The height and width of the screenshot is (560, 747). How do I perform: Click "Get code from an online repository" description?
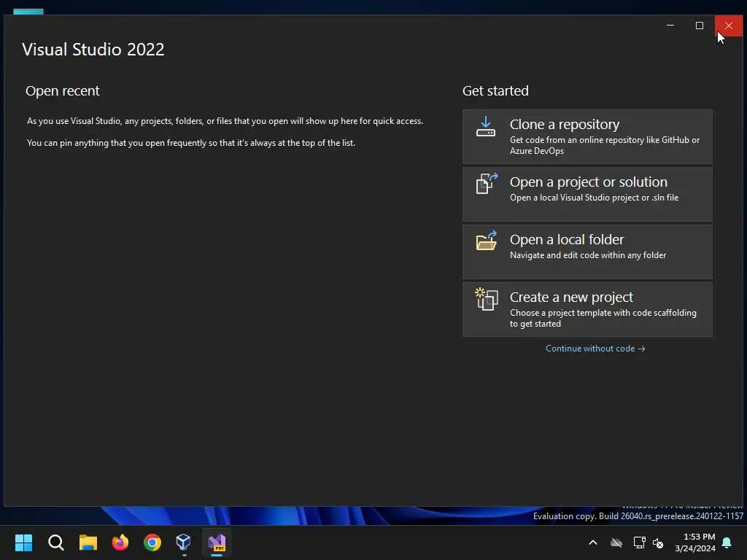point(605,145)
